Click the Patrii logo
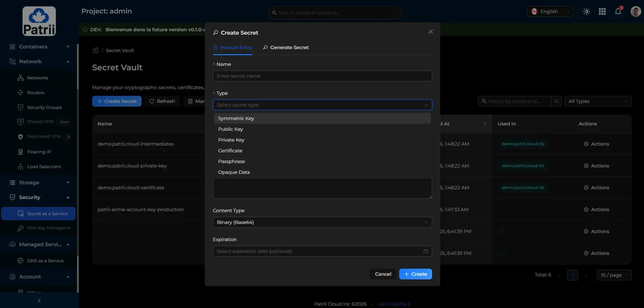Viewport: 644px width, 308px height. [x=39, y=21]
